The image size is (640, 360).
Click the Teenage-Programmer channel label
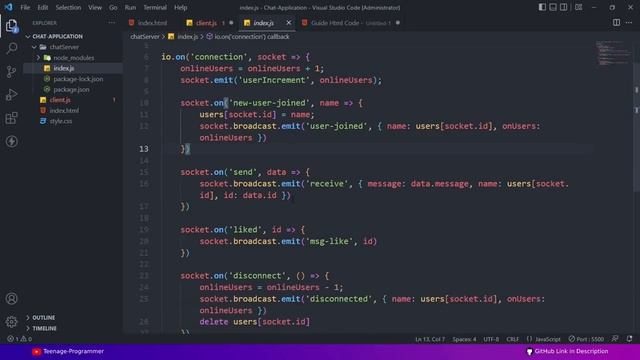pos(73,351)
